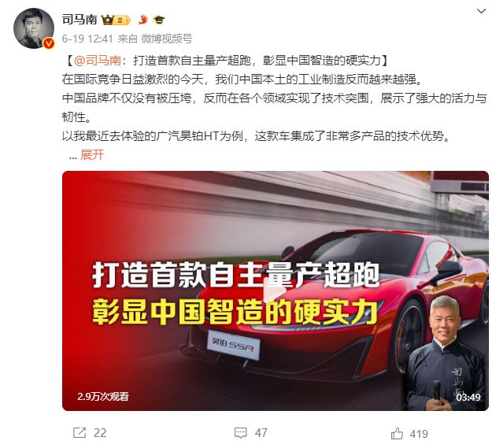Click the 419 likes count
This screenshot has width=496, height=448.
click(419, 434)
